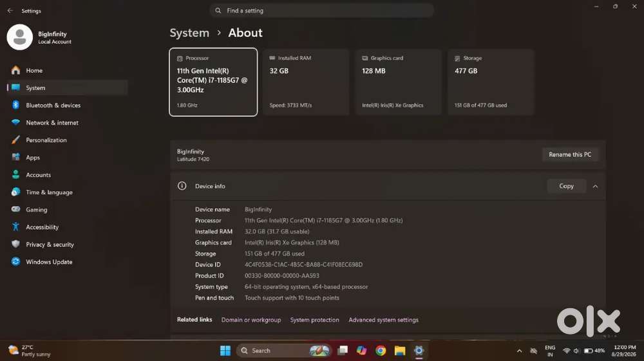Click the Processor chip icon in card
Screen dimensions: 644x361
click(x=180, y=59)
